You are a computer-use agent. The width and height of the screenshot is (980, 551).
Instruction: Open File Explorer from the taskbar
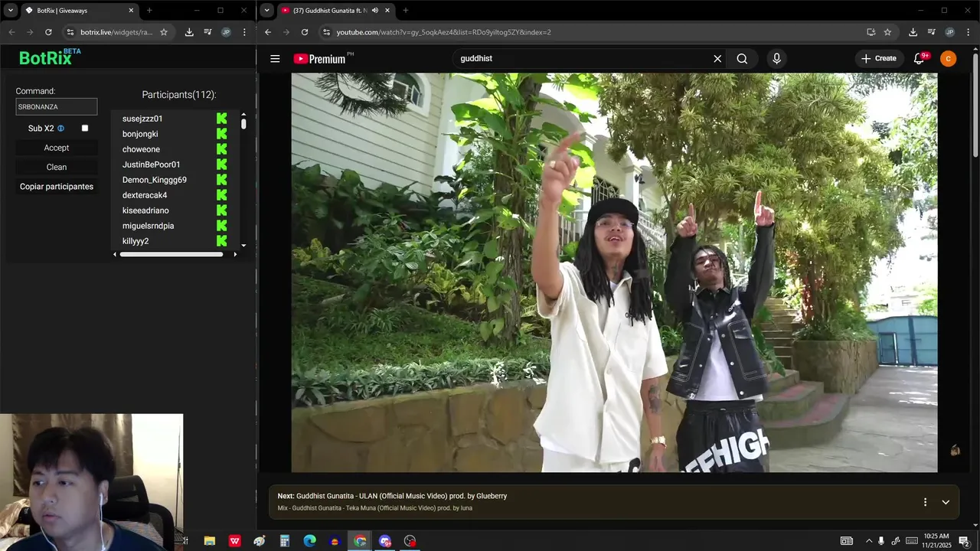tap(209, 541)
